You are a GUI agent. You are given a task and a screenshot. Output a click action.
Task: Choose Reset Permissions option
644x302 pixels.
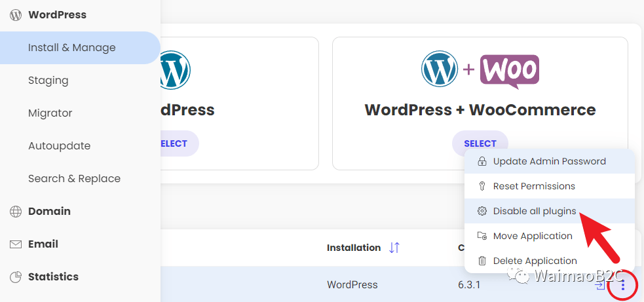click(550, 186)
